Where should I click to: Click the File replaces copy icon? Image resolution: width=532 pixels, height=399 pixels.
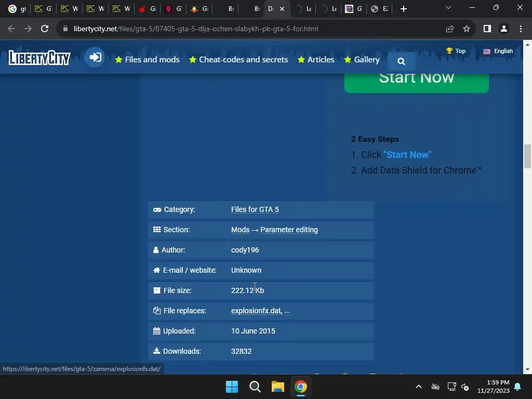pos(157,311)
